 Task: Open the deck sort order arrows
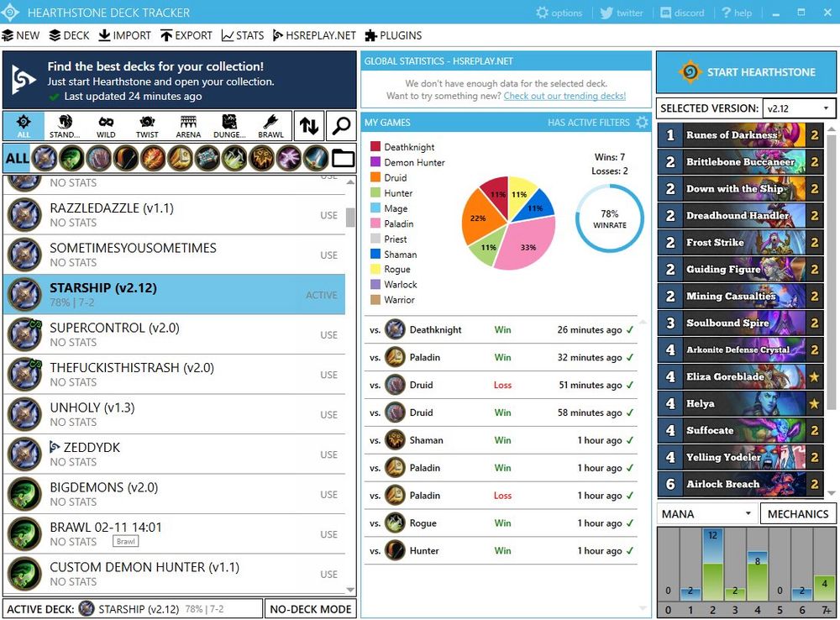(x=309, y=126)
